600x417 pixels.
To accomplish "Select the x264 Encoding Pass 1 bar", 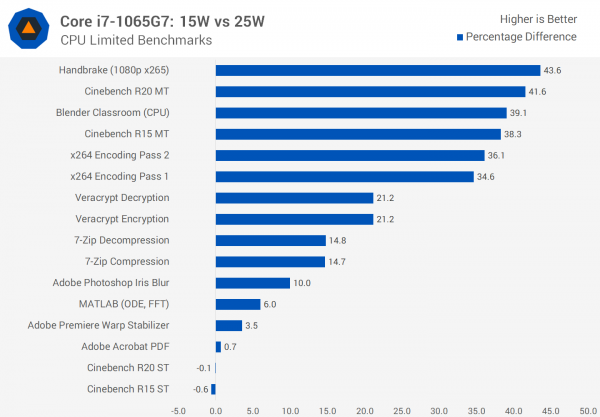I will pos(345,177).
